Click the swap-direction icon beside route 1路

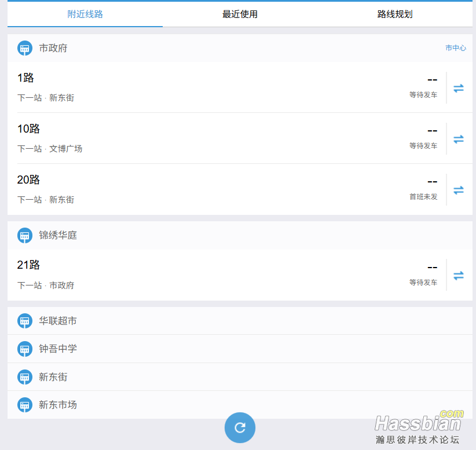(458, 88)
